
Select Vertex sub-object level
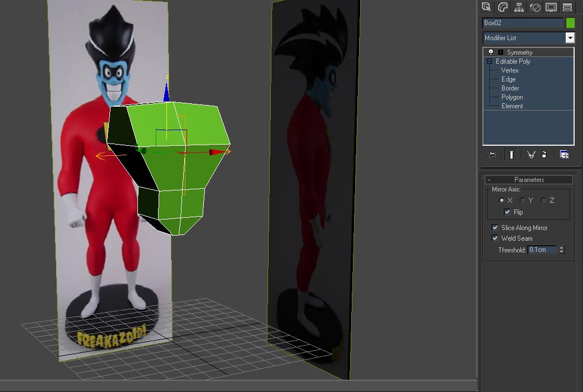click(x=510, y=70)
